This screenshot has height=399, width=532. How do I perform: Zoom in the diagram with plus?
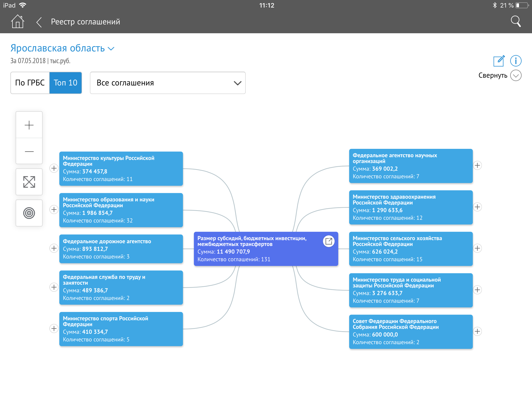tap(29, 125)
